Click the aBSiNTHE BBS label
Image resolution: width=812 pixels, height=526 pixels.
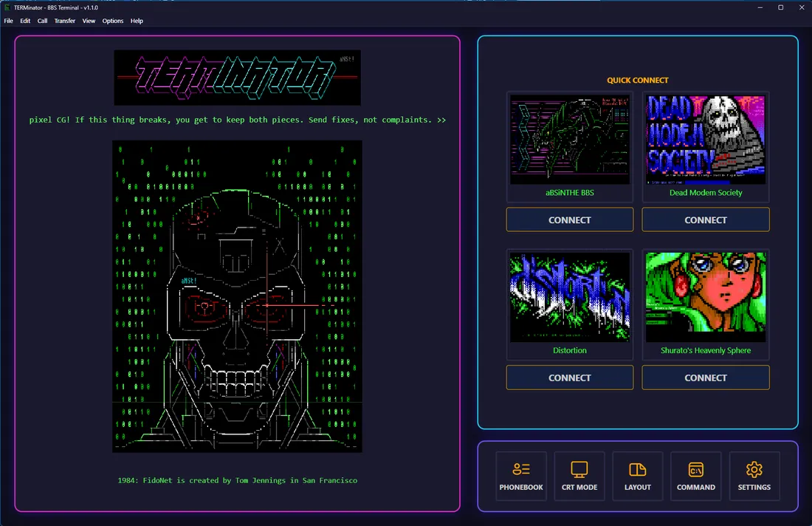(x=570, y=193)
